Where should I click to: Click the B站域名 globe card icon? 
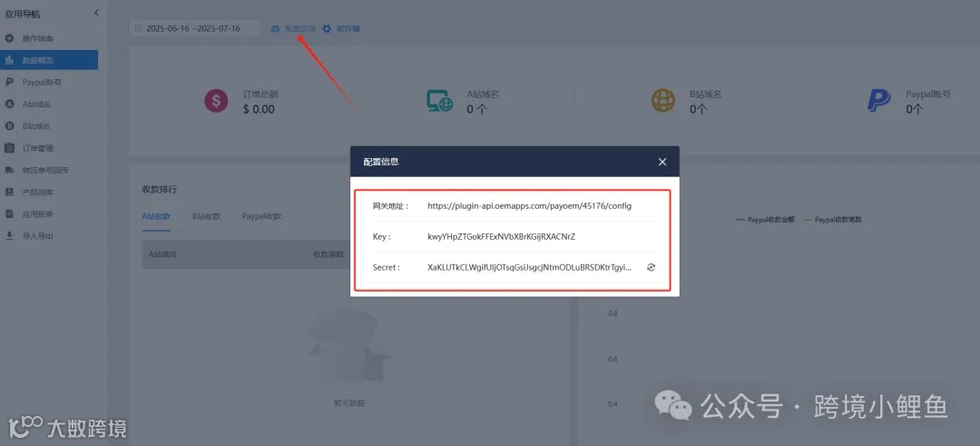coord(663,102)
